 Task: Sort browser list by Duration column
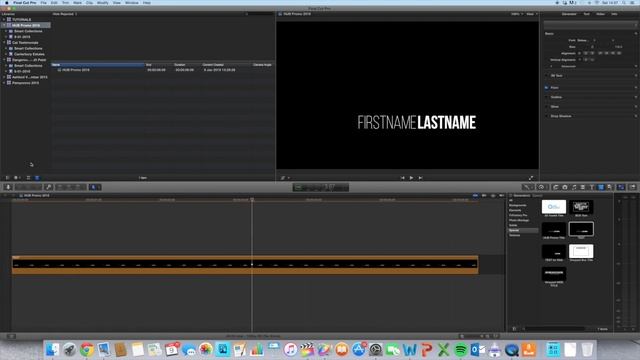pos(187,64)
